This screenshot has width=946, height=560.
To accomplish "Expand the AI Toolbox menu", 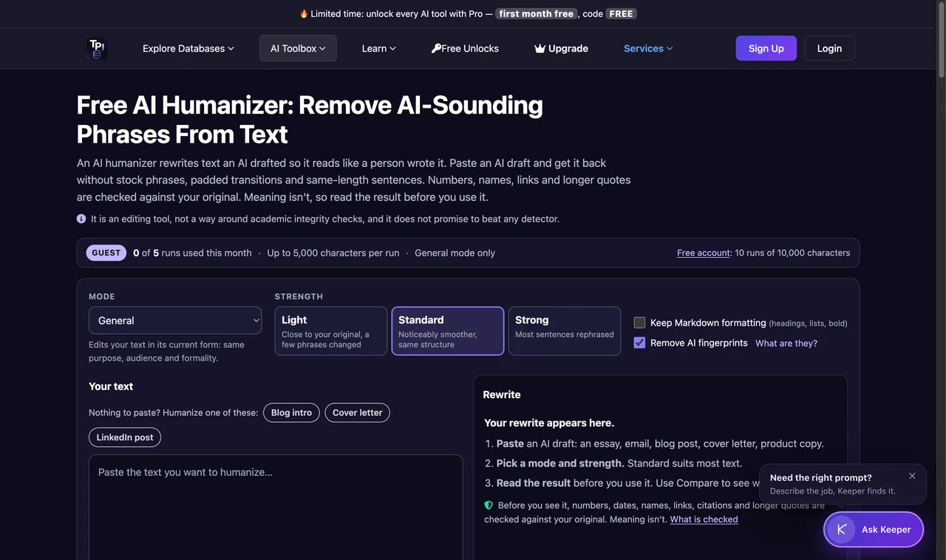I will [298, 49].
